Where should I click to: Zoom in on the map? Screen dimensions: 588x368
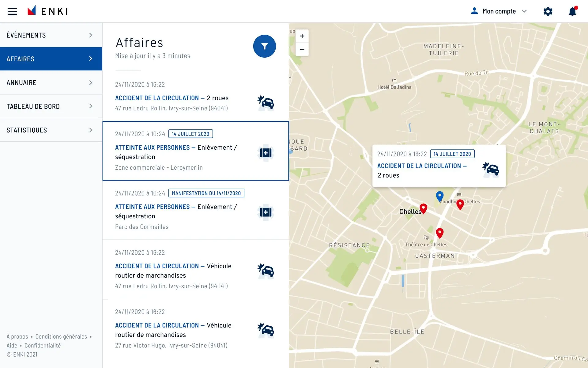(x=302, y=36)
